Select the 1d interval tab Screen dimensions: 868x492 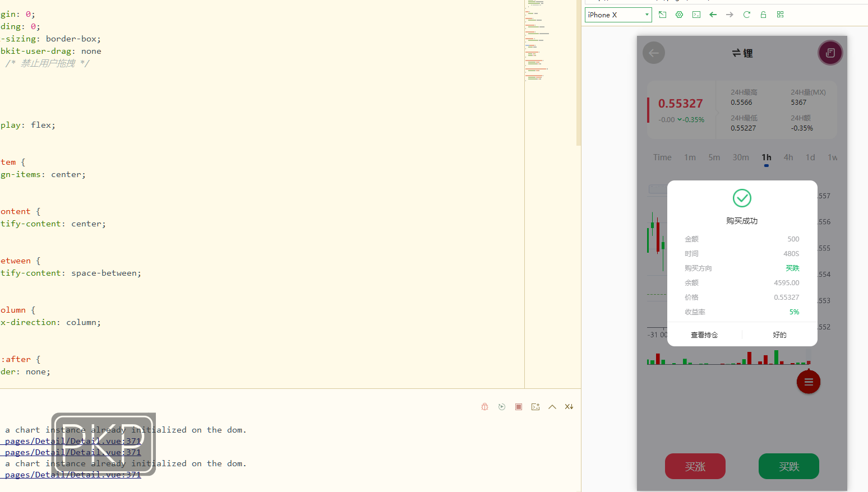[810, 157]
